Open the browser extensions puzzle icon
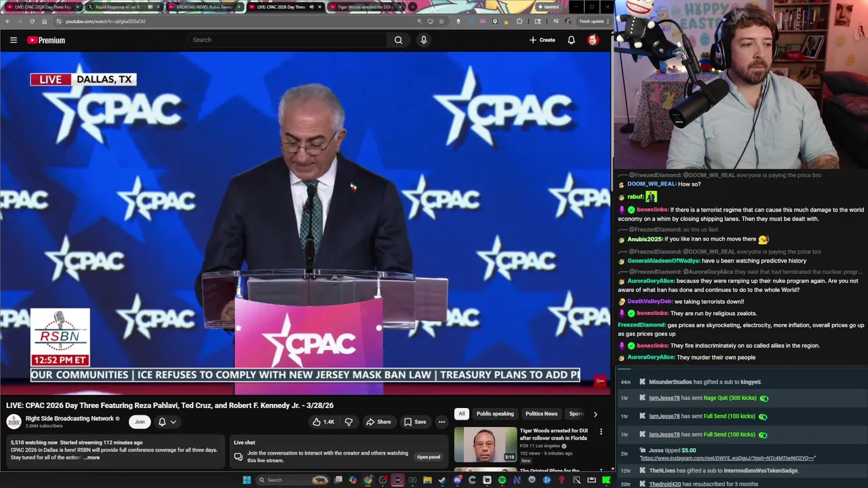 [519, 21]
